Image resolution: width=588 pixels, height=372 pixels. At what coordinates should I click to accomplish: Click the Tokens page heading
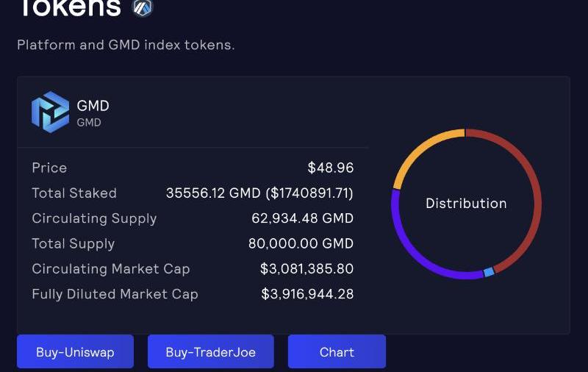pos(68,7)
